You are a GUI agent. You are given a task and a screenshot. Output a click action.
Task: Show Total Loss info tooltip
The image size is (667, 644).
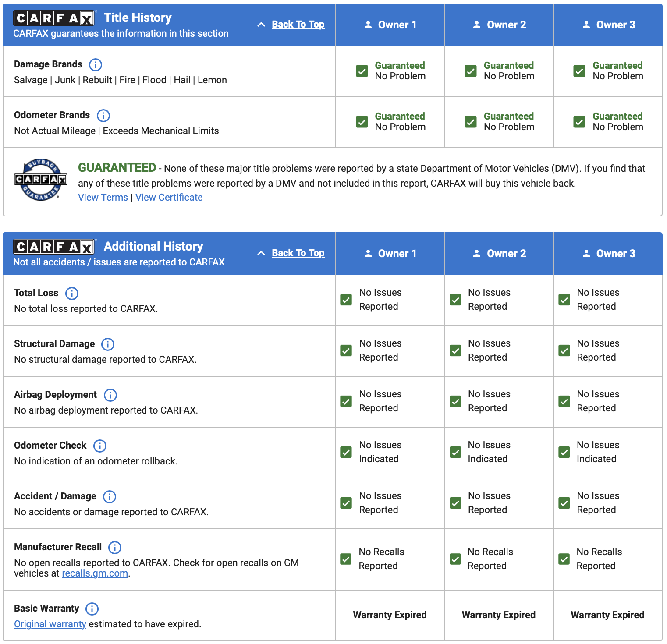[72, 294]
